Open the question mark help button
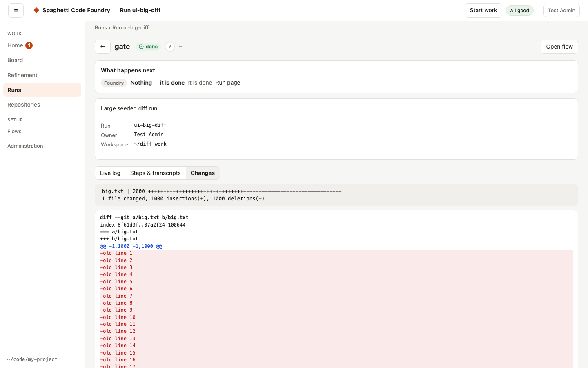Screen dimensions: 588x368 click(170, 47)
